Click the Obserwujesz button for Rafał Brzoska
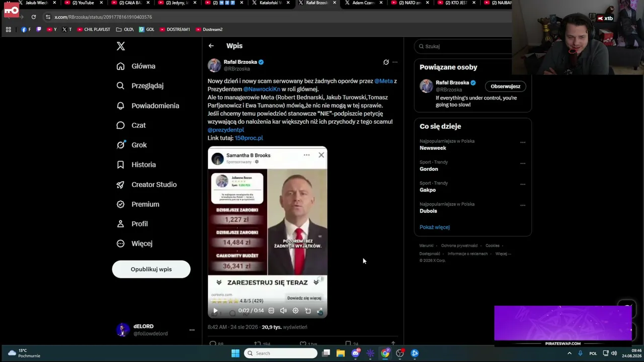 click(505, 86)
